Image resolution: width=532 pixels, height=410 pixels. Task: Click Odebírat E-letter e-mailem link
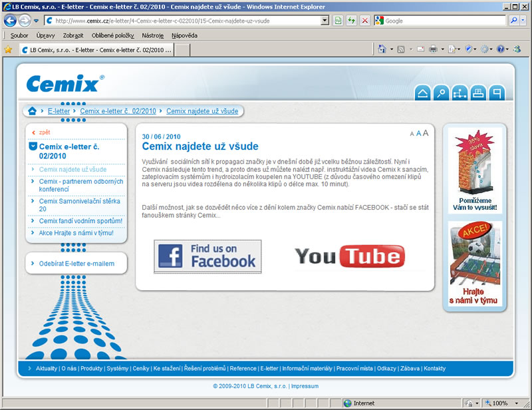click(76, 264)
